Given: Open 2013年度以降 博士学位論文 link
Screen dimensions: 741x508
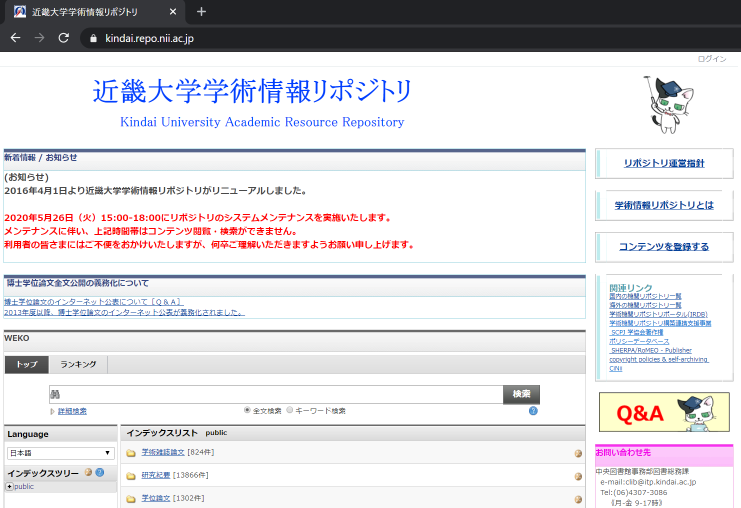Looking at the screenshot, I should coord(124,312).
